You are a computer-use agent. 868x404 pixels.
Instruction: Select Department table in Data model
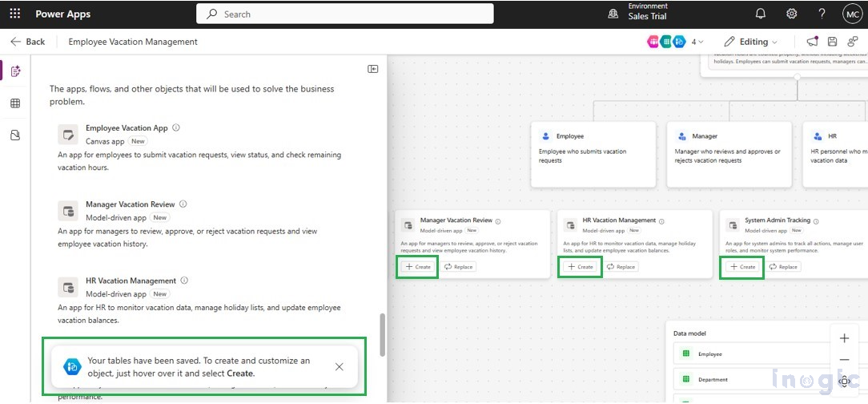[770, 380]
